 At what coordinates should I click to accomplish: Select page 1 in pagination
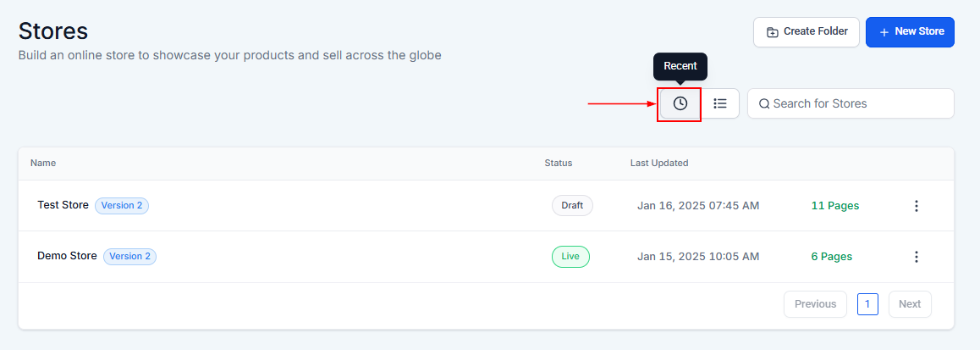pos(867,304)
